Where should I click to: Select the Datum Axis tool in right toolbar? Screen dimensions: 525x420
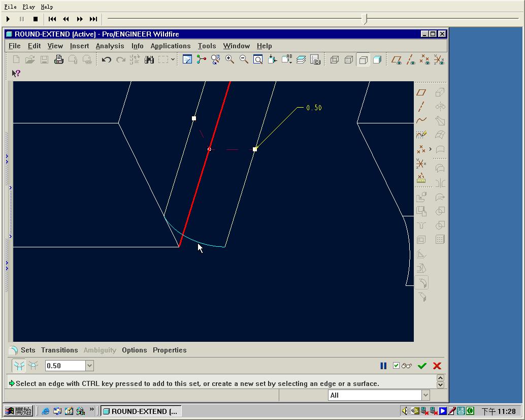(x=421, y=107)
